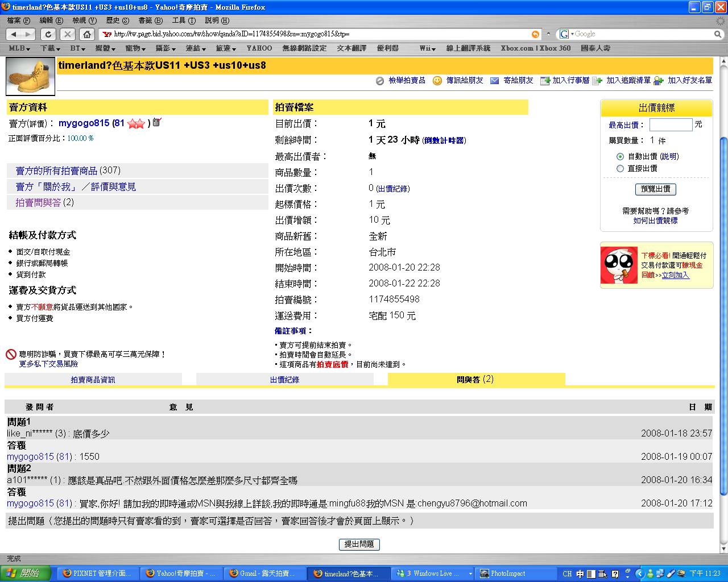Go to the browser home page
Viewport: 728px width, 582px height.
click(87, 34)
